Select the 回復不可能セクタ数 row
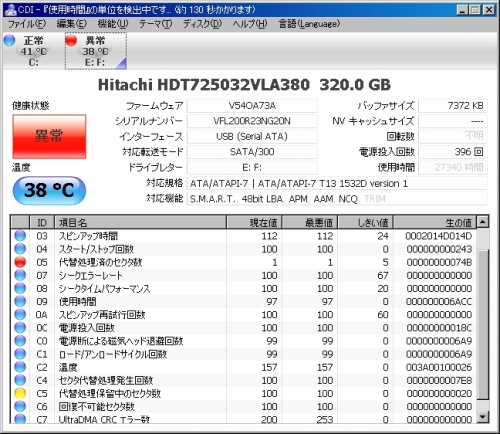Viewport: 500px width, 434px height. (x=243, y=406)
